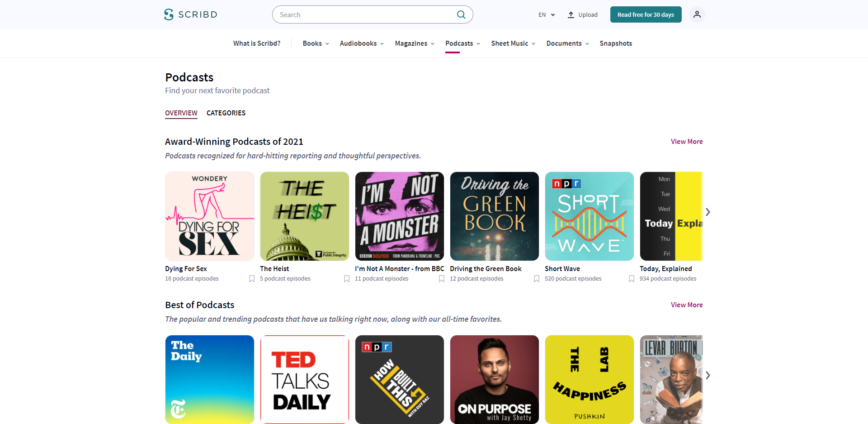Image resolution: width=868 pixels, height=424 pixels.
Task: Open I'm Not A Monster cover
Action: pyautogui.click(x=400, y=216)
